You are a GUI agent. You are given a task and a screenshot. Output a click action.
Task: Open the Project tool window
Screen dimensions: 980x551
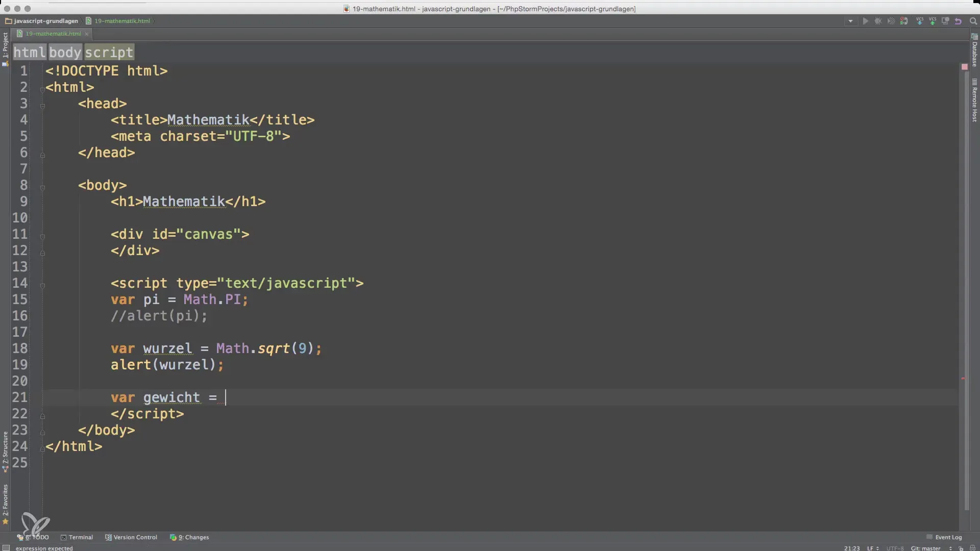pos(5,49)
